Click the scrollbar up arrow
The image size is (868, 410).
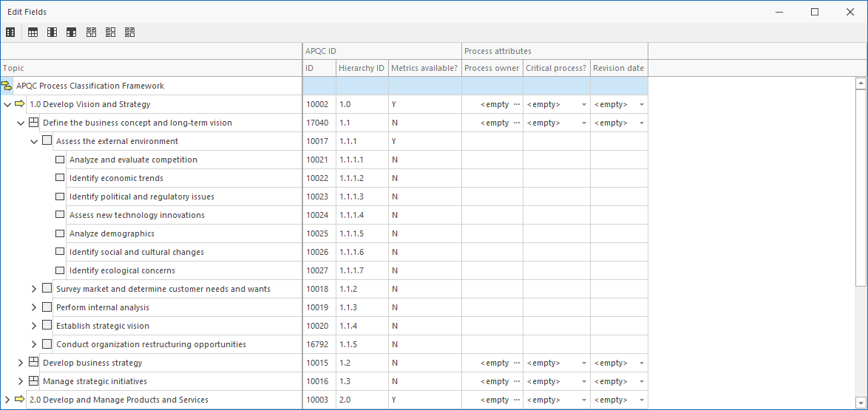point(861,83)
